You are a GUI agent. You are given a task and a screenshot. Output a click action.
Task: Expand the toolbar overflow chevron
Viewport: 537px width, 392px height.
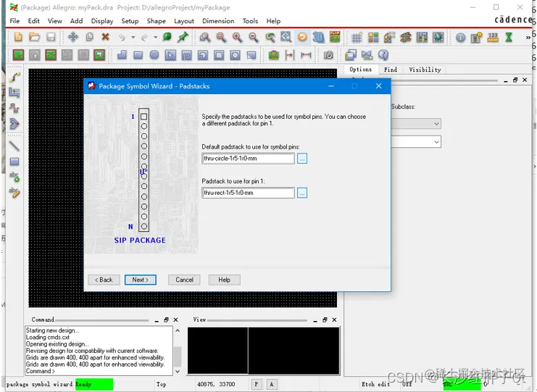pyautogui.click(x=528, y=38)
